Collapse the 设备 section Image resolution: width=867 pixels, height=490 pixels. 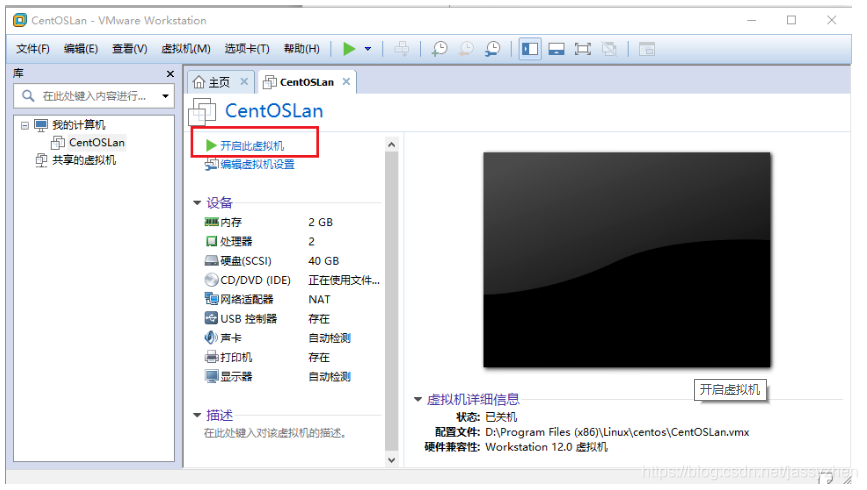click(197, 203)
